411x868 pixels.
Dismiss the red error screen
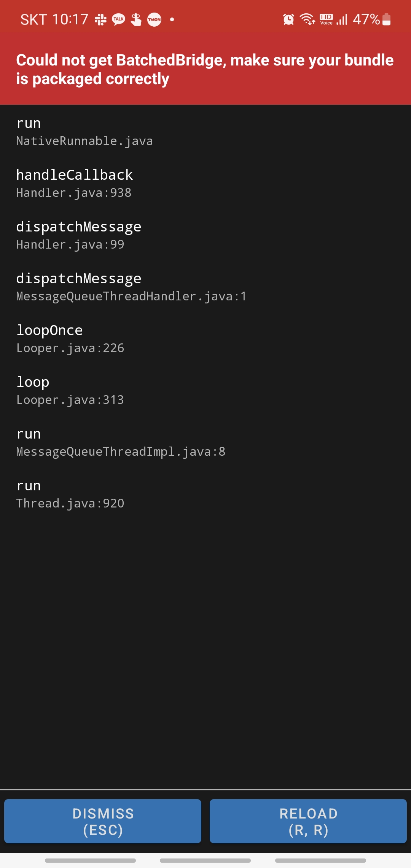tap(103, 821)
